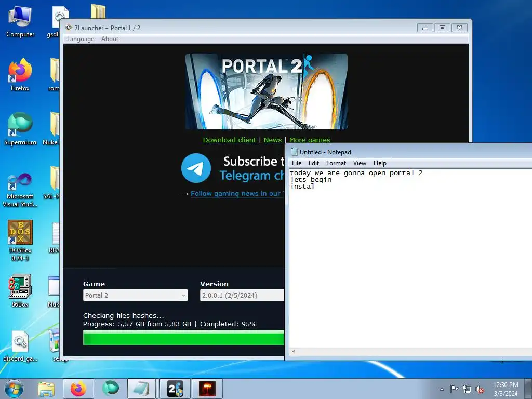Click the Portal 2 banner image

point(267,91)
